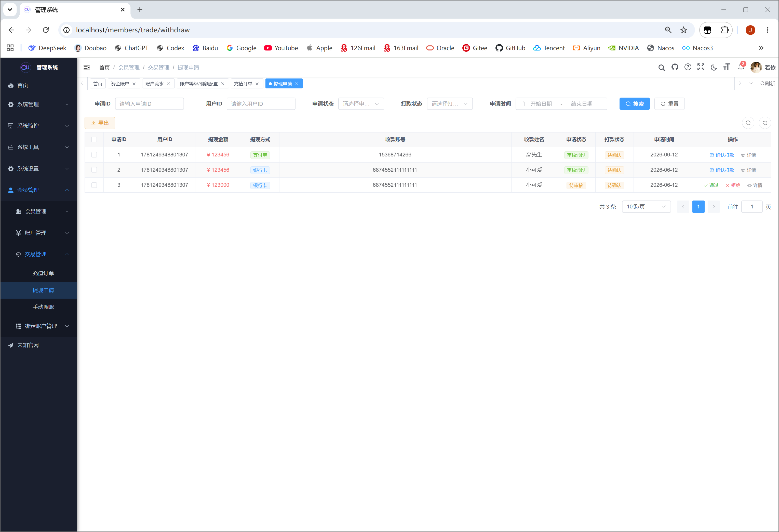Expand the 账户管理 submenu
The height and width of the screenshot is (532, 779).
click(x=38, y=233)
